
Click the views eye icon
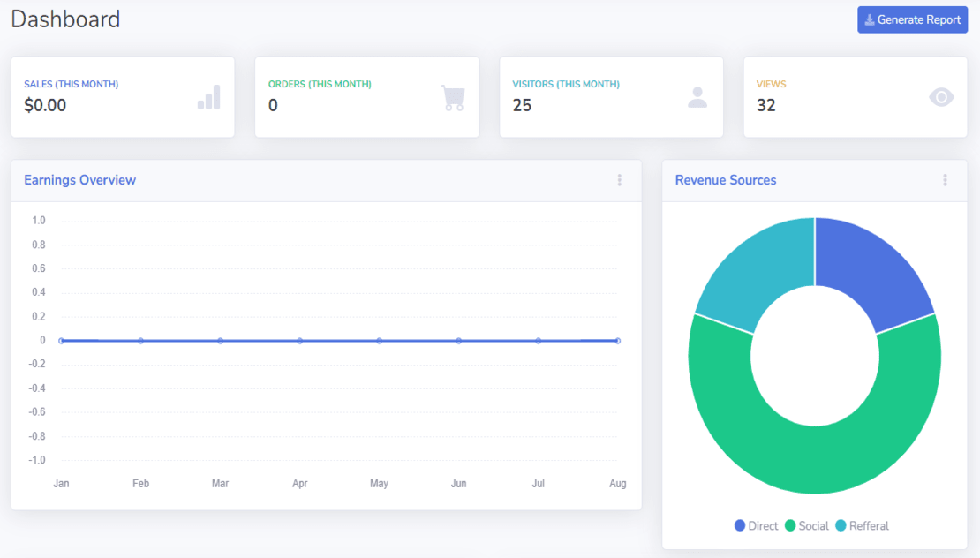coord(941,97)
